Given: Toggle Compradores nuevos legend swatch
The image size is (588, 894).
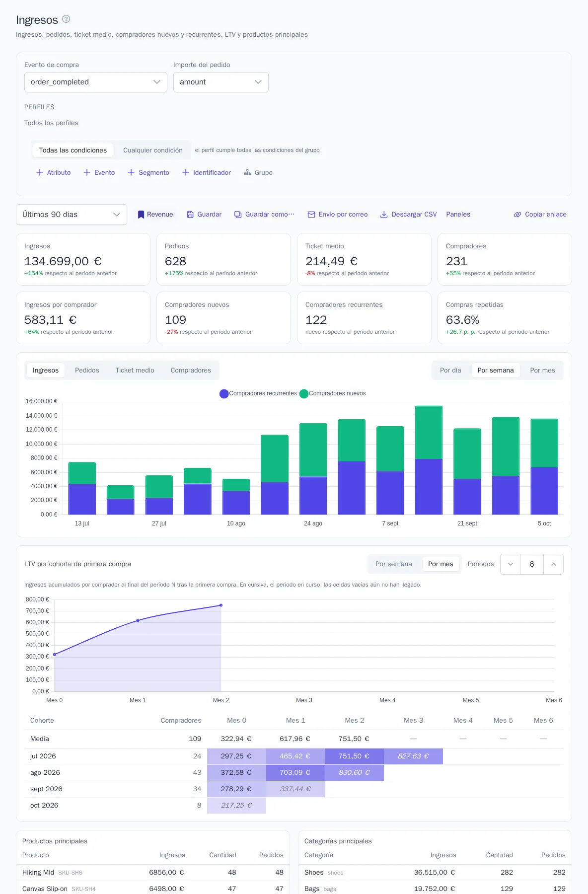Looking at the screenshot, I should pos(304,394).
